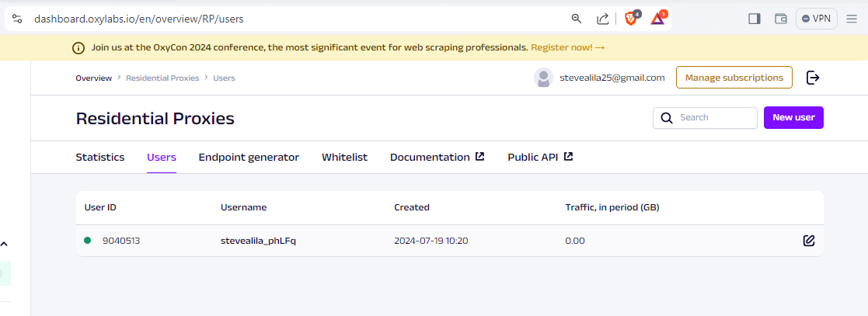Open the Brave Wallet icon
The image size is (868, 316).
781,19
